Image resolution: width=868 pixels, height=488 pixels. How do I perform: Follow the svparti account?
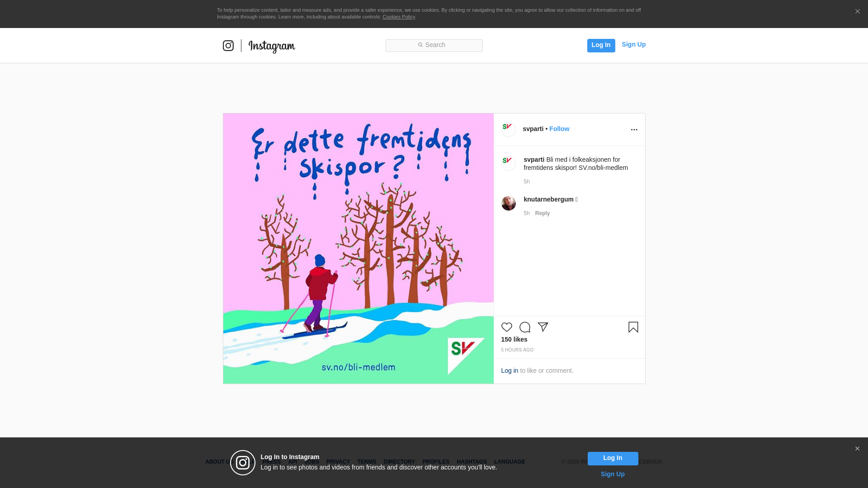[559, 129]
